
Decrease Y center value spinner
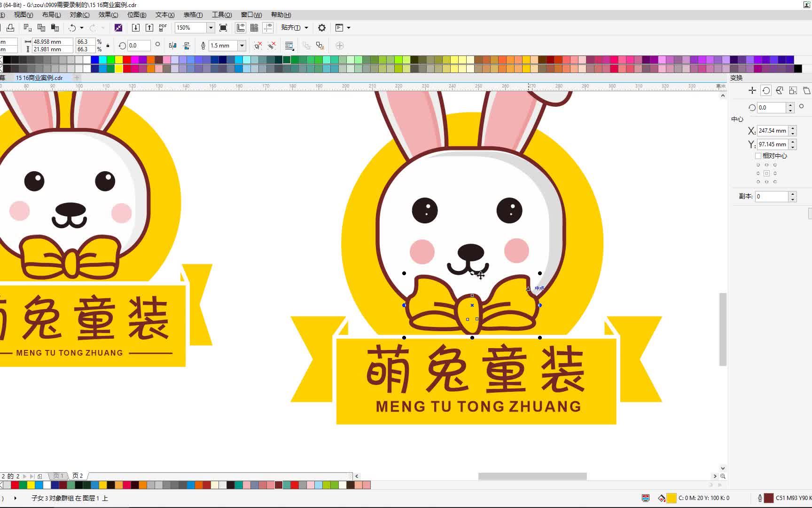[x=793, y=147]
